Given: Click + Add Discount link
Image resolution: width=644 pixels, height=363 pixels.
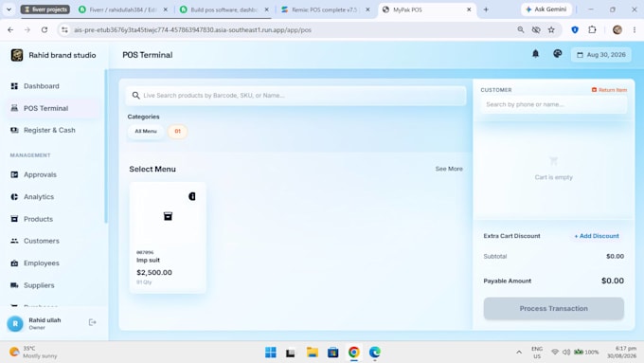Looking at the screenshot, I should coord(597,236).
